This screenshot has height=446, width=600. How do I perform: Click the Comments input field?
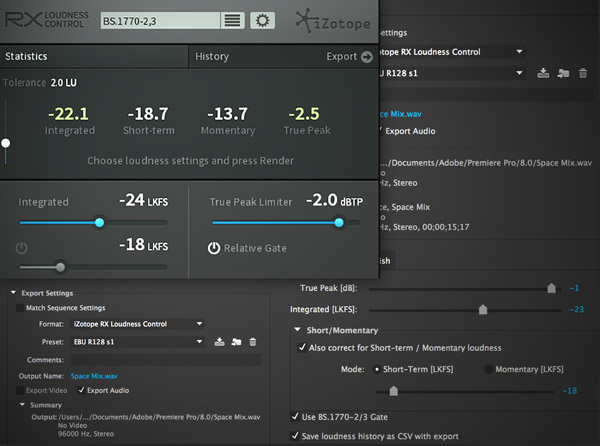[x=165, y=360]
